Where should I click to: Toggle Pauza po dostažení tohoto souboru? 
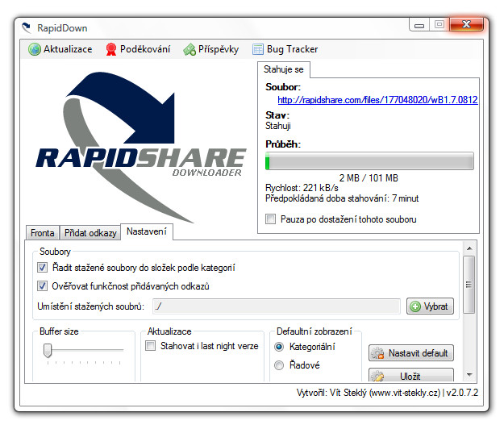coord(271,219)
